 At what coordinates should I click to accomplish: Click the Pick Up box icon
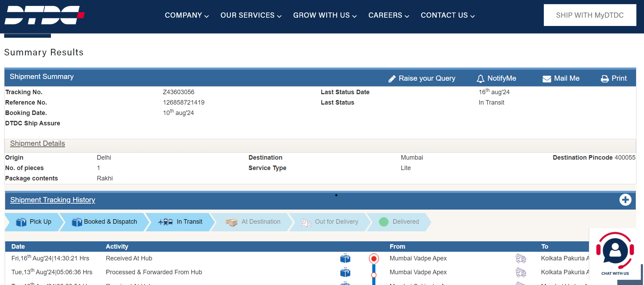pyautogui.click(x=21, y=222)
